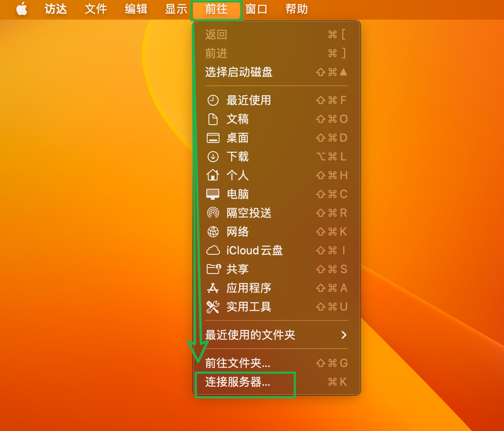
Task: Click the AirDrop icon beside 隔空投送
Action: pos(213,213)
